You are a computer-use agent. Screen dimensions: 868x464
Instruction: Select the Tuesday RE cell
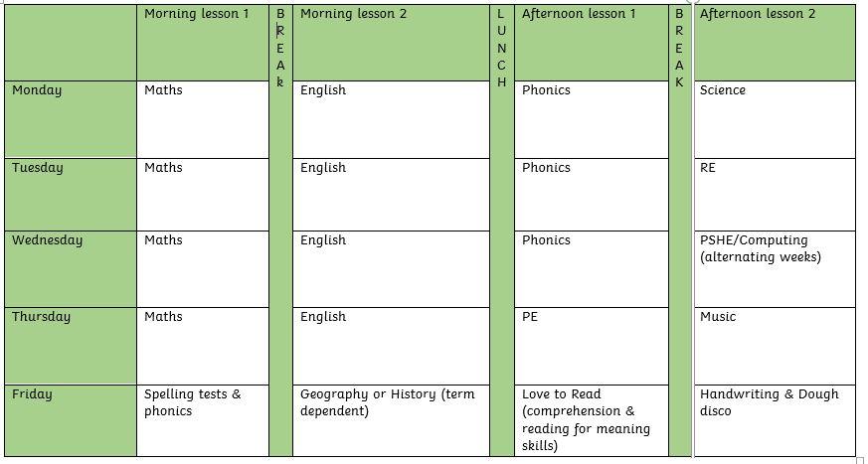[775, 195]
